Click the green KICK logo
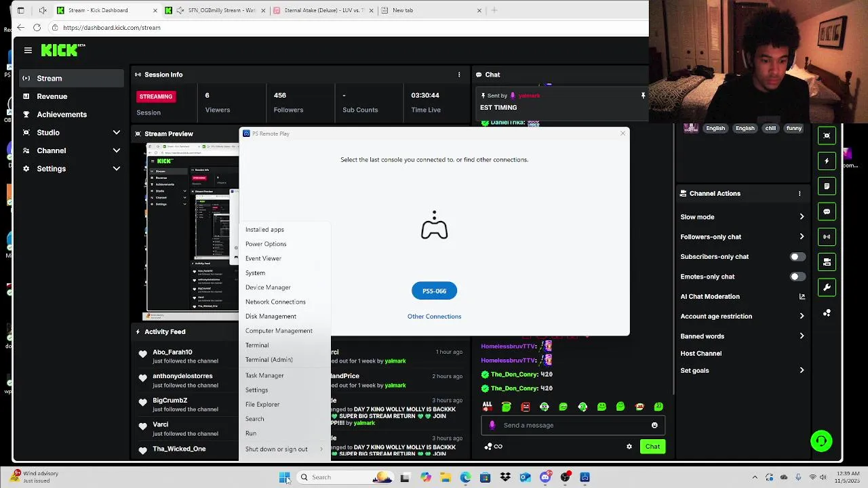 point(59,50)
